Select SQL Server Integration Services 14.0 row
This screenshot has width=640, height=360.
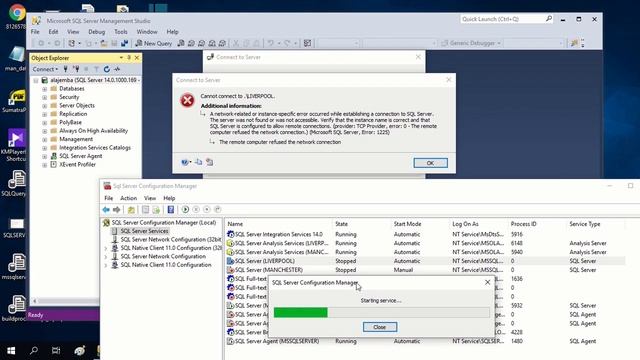coord(426,234)
